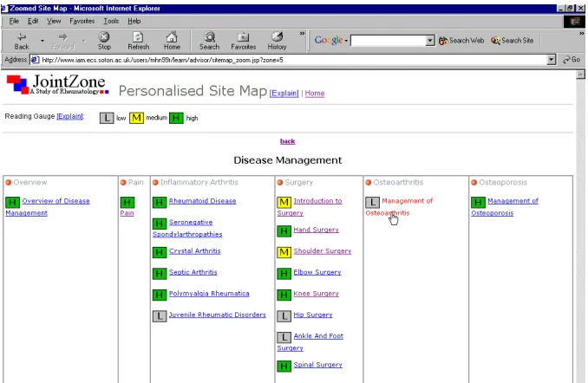Screen dimensions: 588x383
Task: Open the File menu
Action: [x=14, y=21]
